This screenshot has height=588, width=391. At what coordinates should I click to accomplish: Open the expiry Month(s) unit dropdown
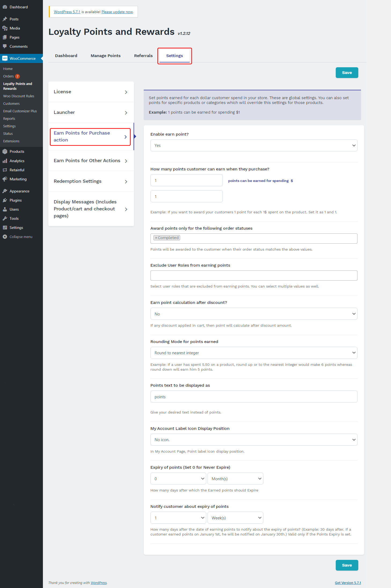pyautogui.click(x=235, y=479)
